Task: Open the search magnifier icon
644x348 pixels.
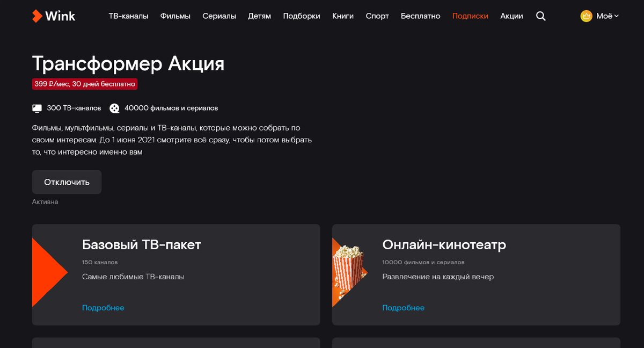Action: coord(541,16)
